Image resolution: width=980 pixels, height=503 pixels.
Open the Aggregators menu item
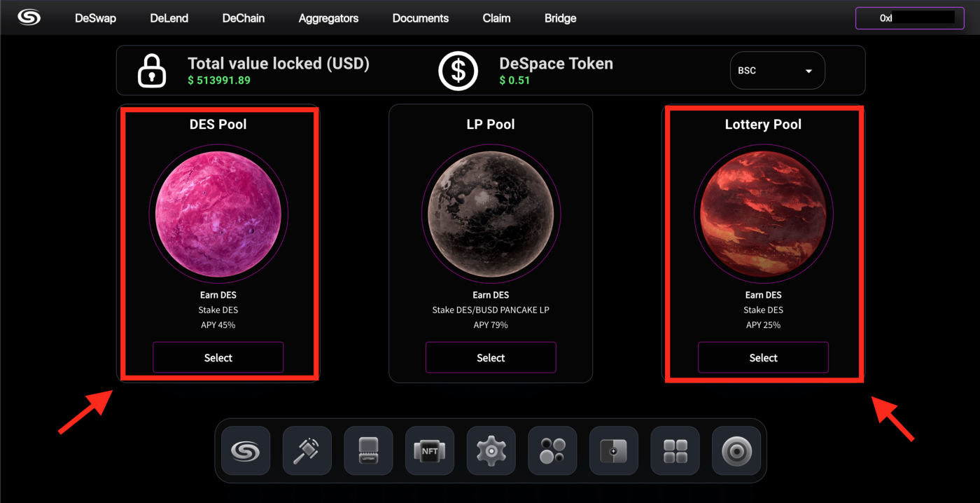pyautogui.click(x=328, y=18)
